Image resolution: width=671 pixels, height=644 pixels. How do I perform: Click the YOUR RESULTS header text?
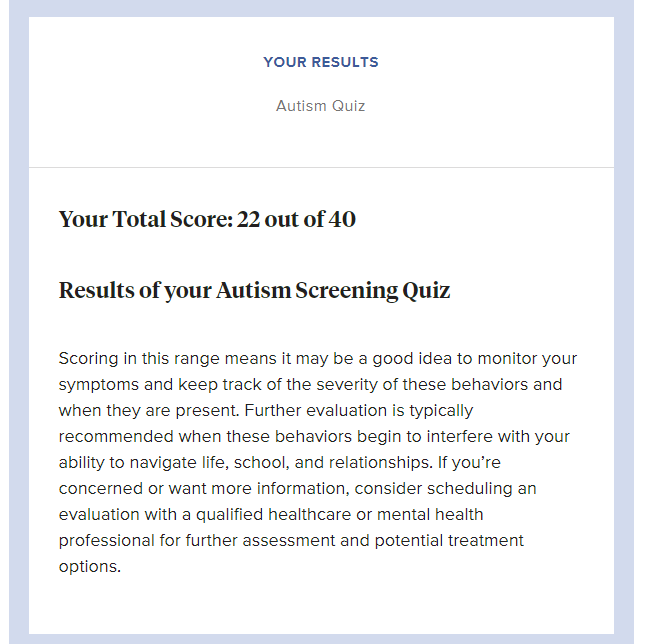point(321,62)
